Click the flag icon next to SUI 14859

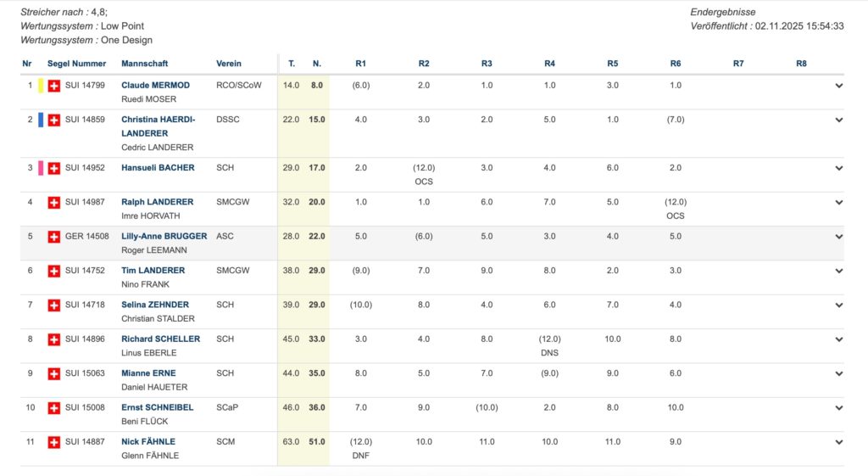[53, 120]
